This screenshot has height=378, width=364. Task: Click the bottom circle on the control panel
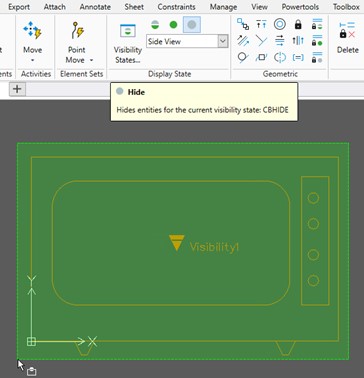pyautogui.click(x=313, y=280)
